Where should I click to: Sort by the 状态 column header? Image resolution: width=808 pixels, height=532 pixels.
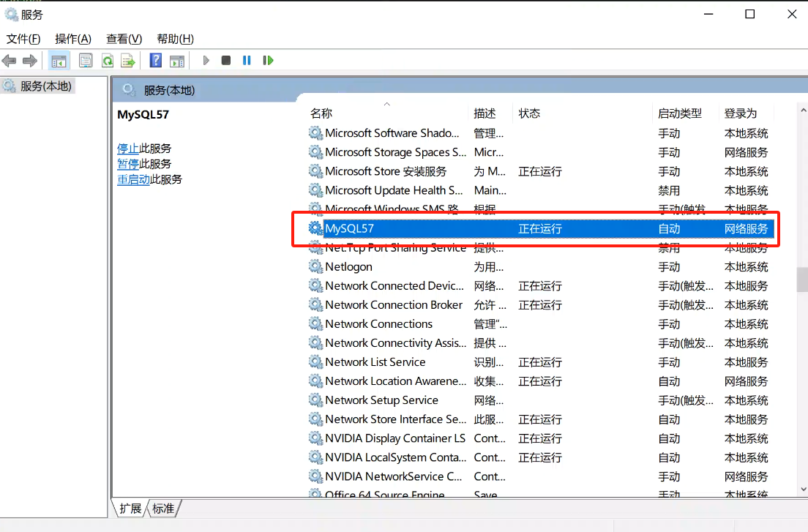[583, 113]
